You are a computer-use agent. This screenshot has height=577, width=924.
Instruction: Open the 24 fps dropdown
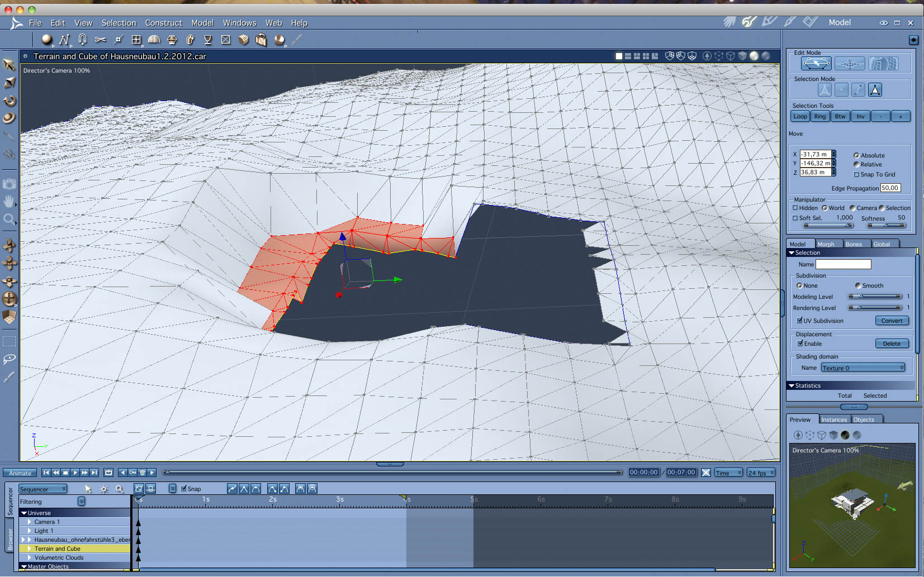(x=761, y=473)
